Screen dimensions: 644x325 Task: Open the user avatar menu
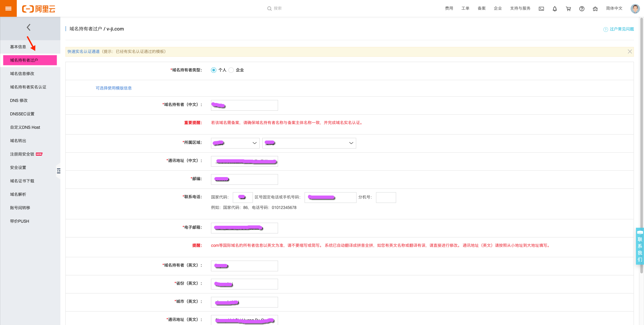[635, 9]
